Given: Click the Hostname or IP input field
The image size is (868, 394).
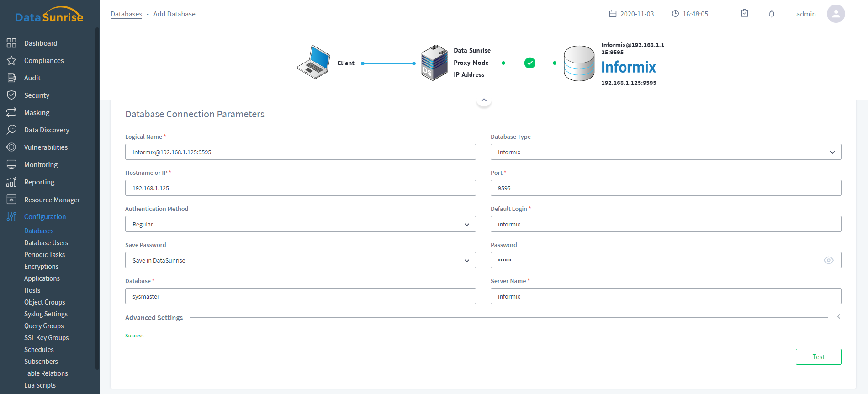Looking at the screenshot, I should coord(300,188).
